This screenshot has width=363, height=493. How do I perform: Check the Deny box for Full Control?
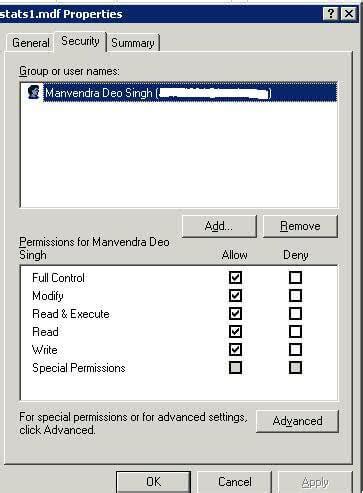point(295,277)
